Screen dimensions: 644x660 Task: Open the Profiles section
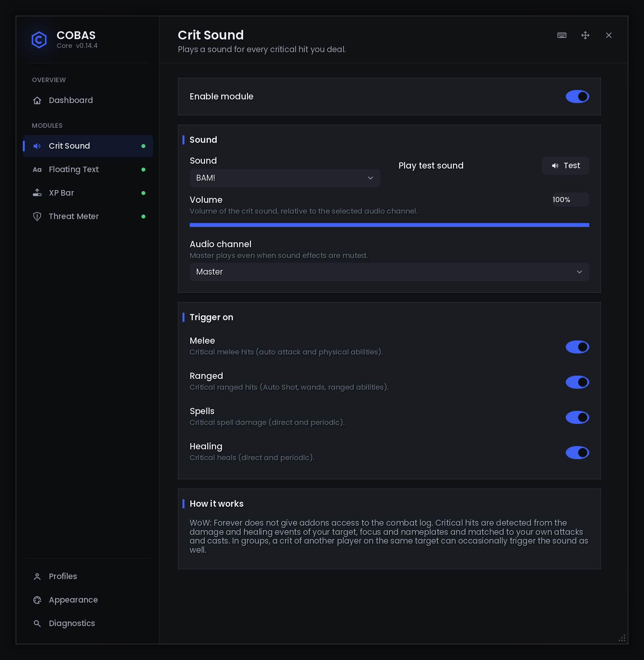tap(88, 577)
